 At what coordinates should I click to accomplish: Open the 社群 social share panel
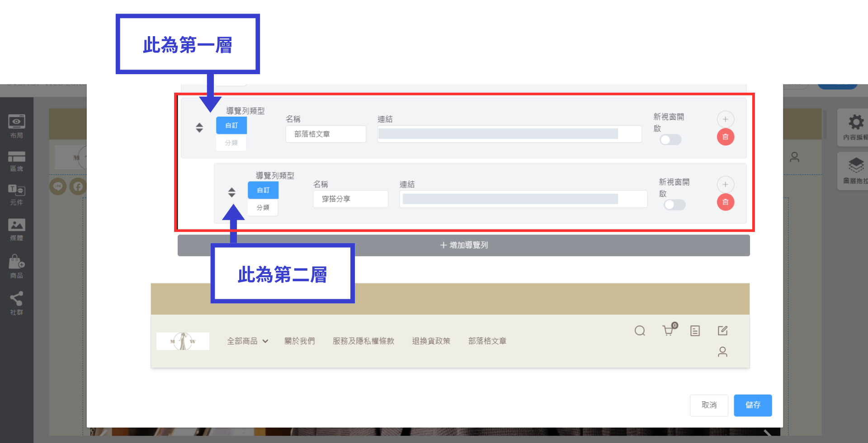point(16,303)
